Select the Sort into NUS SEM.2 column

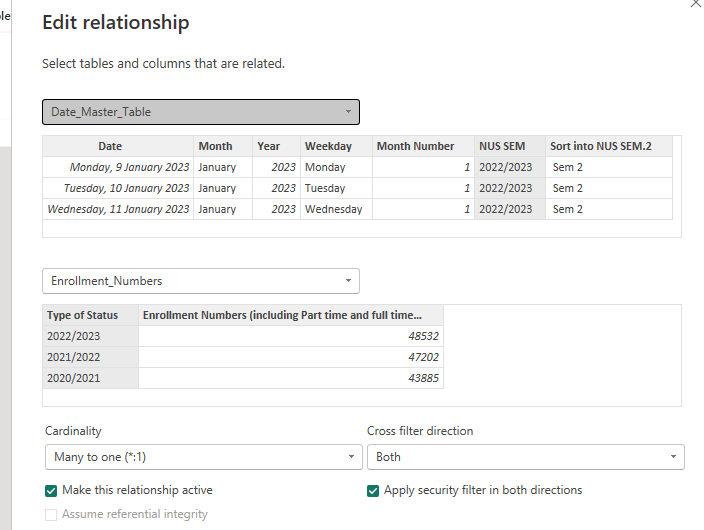coord(609,146)
